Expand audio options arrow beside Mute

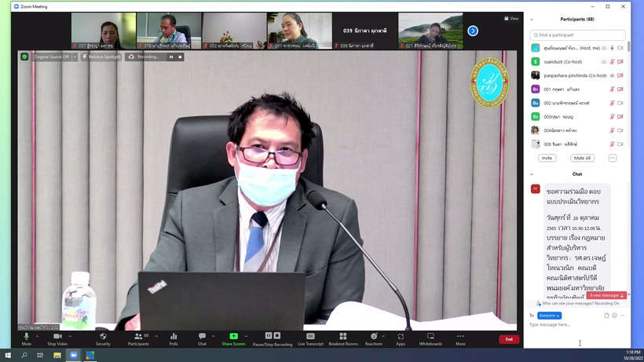[x=38, y=336]
